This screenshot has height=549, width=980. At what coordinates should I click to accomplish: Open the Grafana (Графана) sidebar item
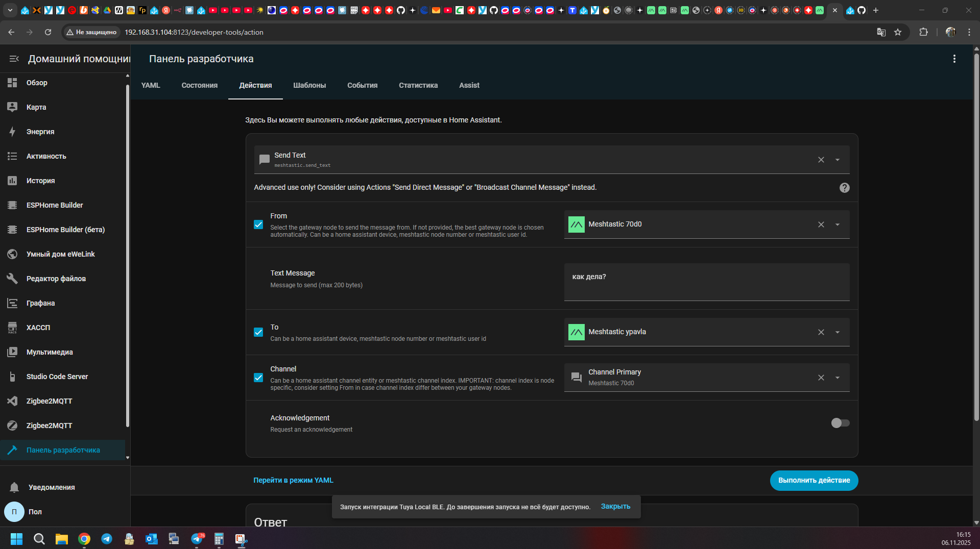tap(40, 303)
